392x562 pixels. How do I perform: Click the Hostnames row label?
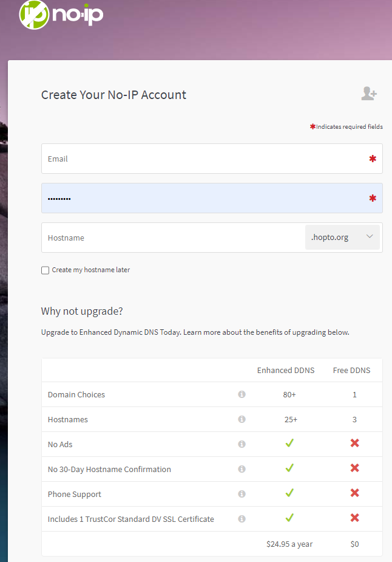(68, 419)
